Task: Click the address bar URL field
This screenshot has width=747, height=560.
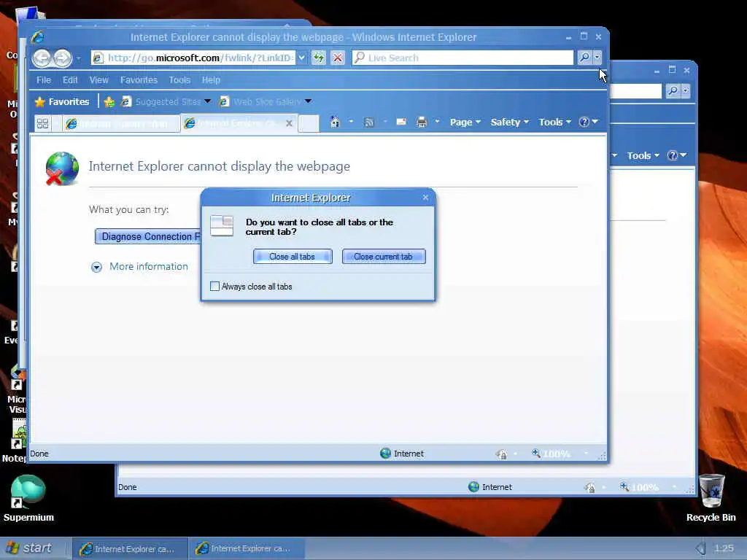Action: pyautogui.click(x=193, y=58)
